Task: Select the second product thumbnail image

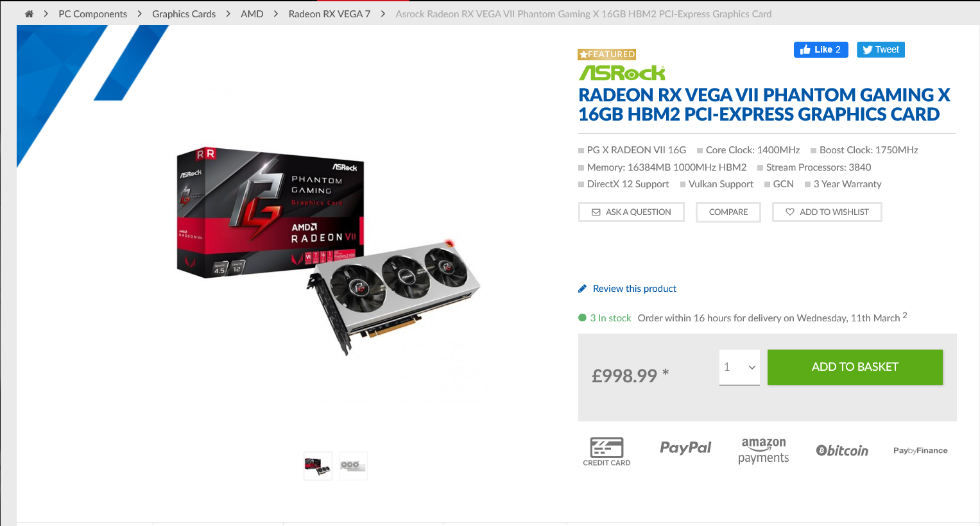Action: click(353, 466)
